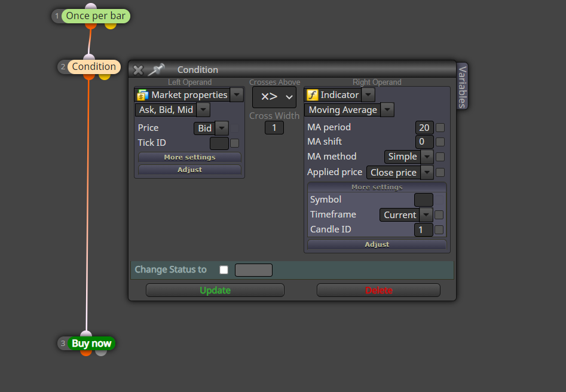Click the MA period value field
The height and width of the screenshot is (392, 566).
click(x=424, y=127)
